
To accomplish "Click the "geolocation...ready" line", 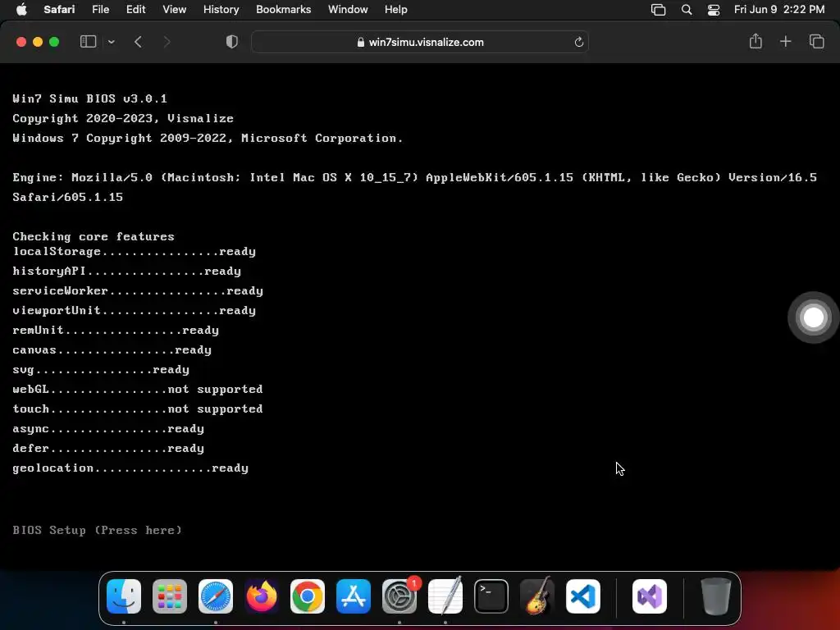I will (x=130, y=468).
